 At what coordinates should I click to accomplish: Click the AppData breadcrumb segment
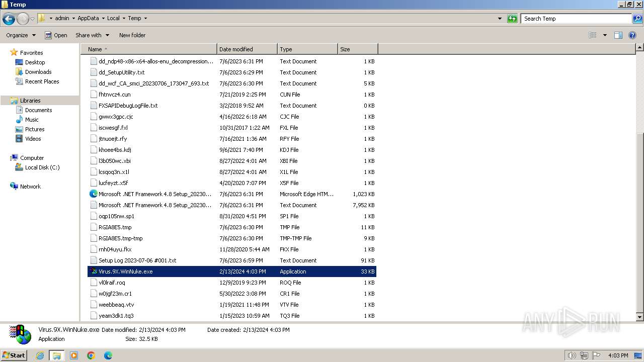[88, 18]
